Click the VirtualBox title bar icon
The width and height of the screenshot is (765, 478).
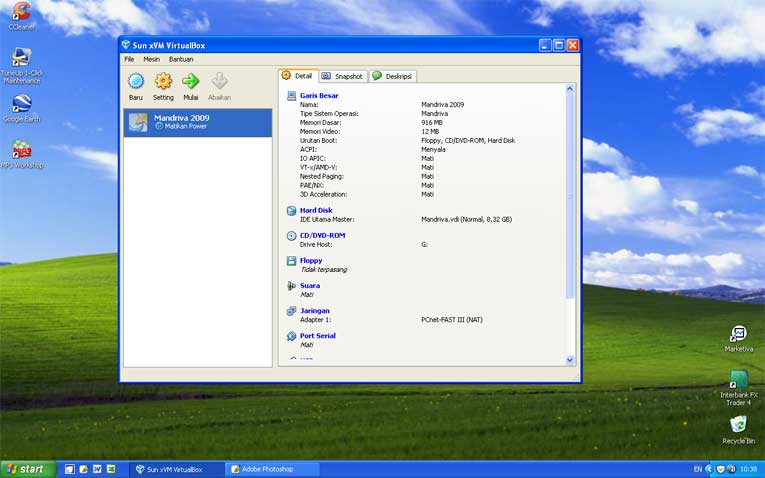pos(126,45)
